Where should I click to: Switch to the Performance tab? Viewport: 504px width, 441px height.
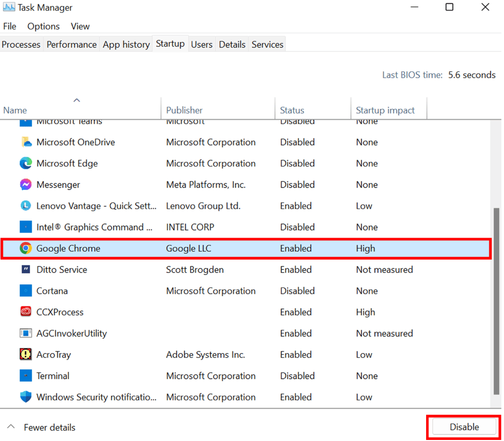click(x=72, y=44)
